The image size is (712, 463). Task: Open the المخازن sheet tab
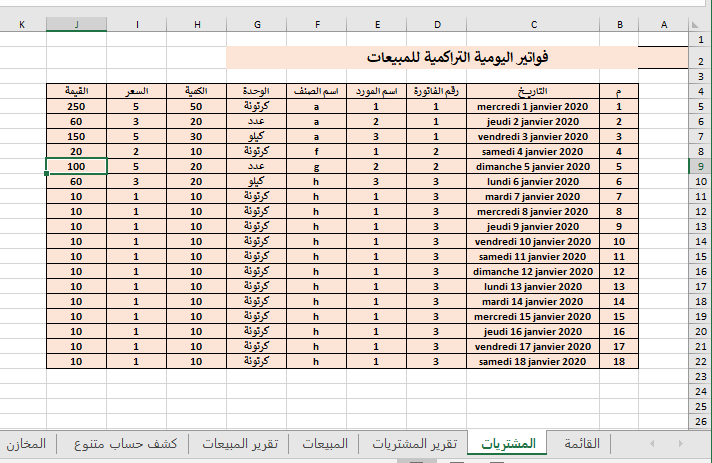click(x=26, y=443)
